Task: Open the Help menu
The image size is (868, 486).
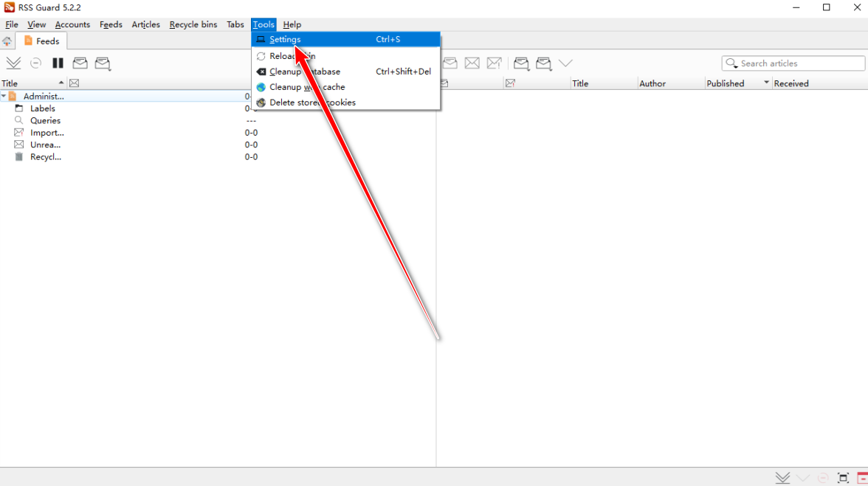Action: click(292, 24)
